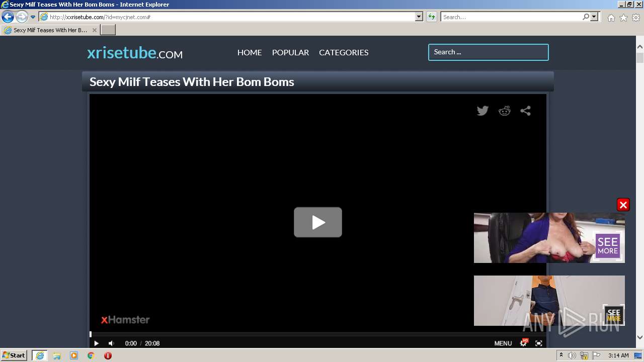Open the Windows Start menu

(x=14, y=355)
